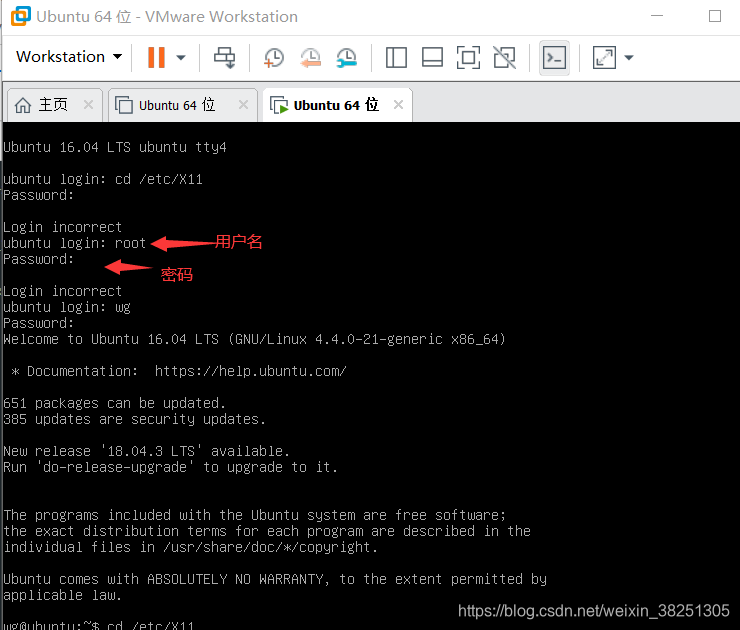The image size is (740, 630).
Task: Toggle the console view button
Action: (555, 58)
